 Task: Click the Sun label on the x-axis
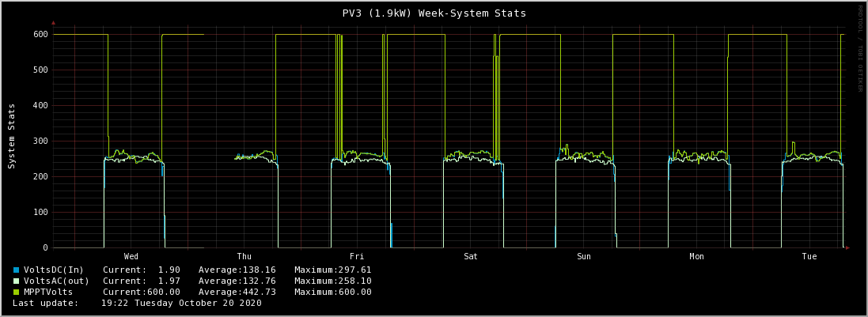tap(583, 257)
